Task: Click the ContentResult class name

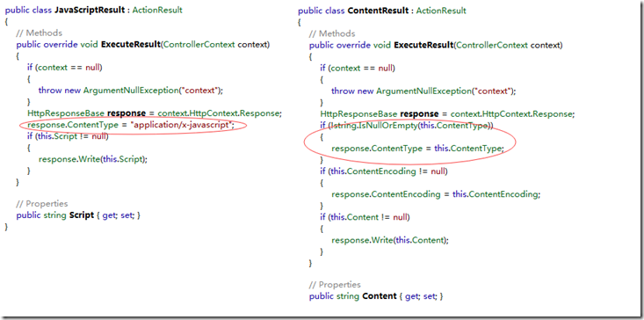Action: (x=378, y=11)
